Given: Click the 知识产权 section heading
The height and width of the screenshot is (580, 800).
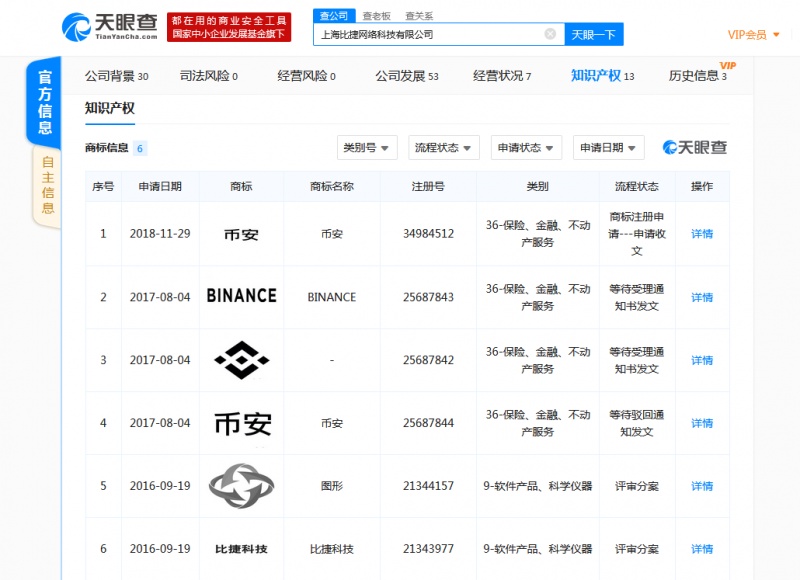Looking at the screenshot, I should [109, 108].
